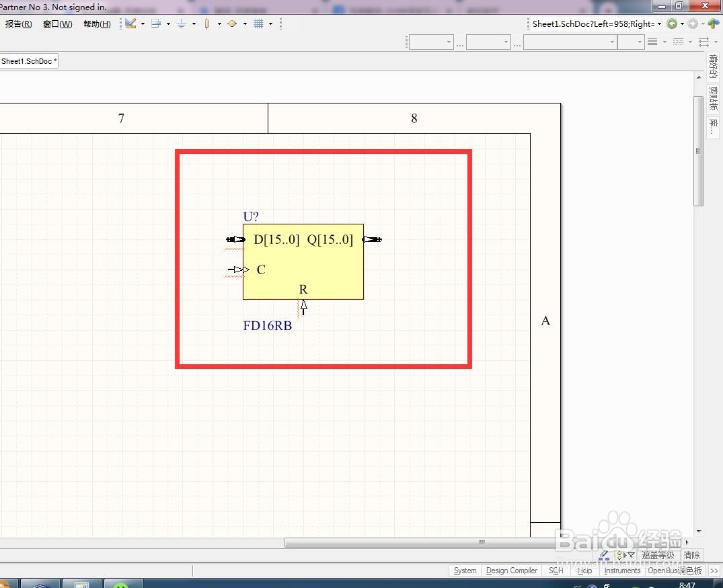Click the highlight pen mask icon
Screen dimensions: 723x588
pyautogui.click(x=604, y=555)
